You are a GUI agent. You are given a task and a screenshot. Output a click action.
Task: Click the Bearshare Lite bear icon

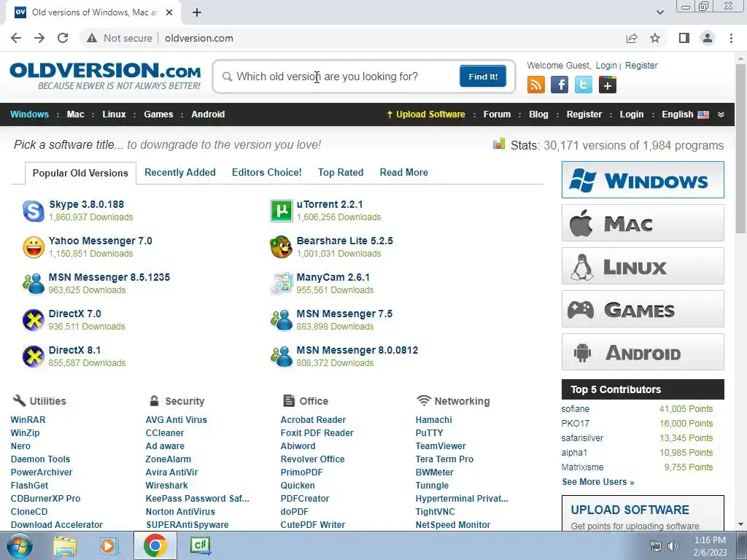(281, 247)
